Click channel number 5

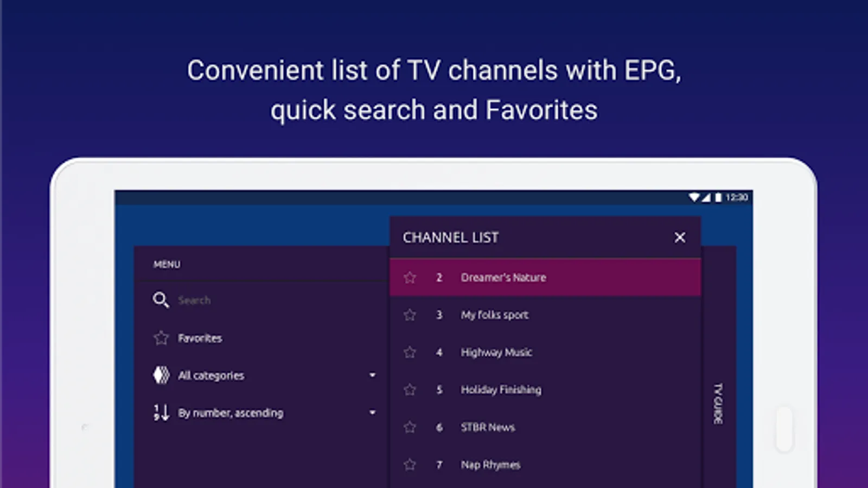(x=439, y=390)
